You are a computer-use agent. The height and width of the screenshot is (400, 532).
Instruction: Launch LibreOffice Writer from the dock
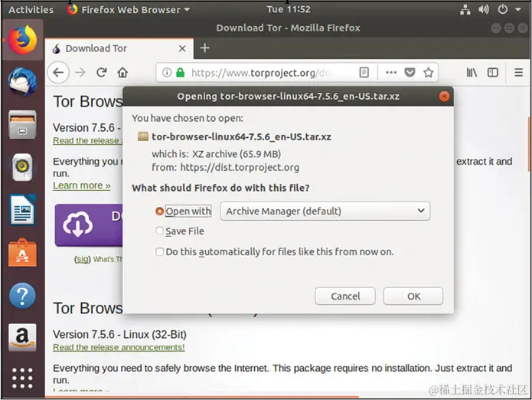pos(22,209)
